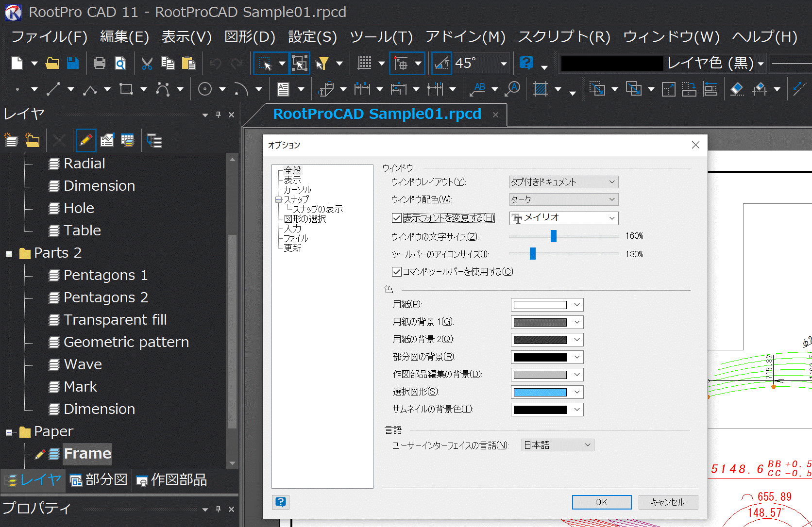Image resolution: width=812 pixels, height=527 pixels.
Task: Select スナップの表示 in options tree
Action: point(318,209)
